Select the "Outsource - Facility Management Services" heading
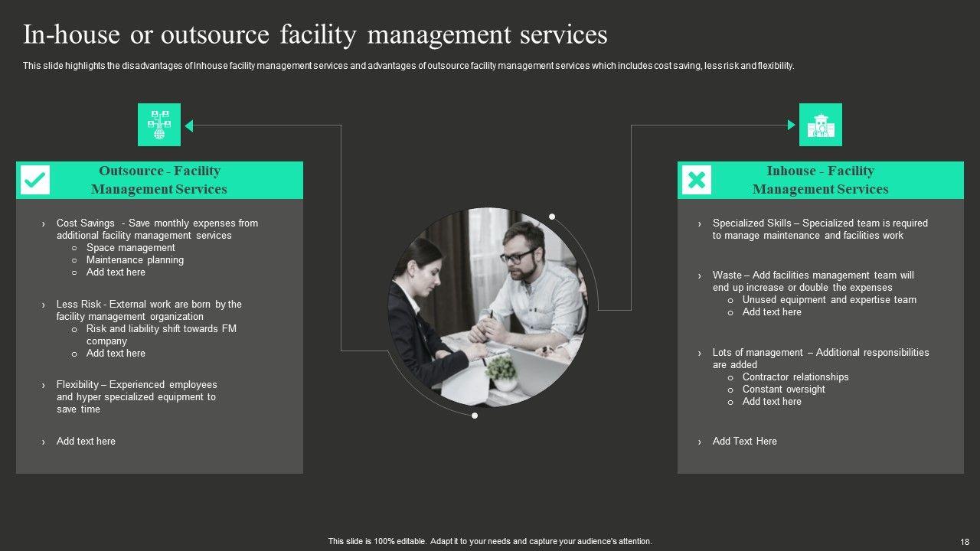The width and height of the screenshot is (980, 551). click(x=159, y=180)
